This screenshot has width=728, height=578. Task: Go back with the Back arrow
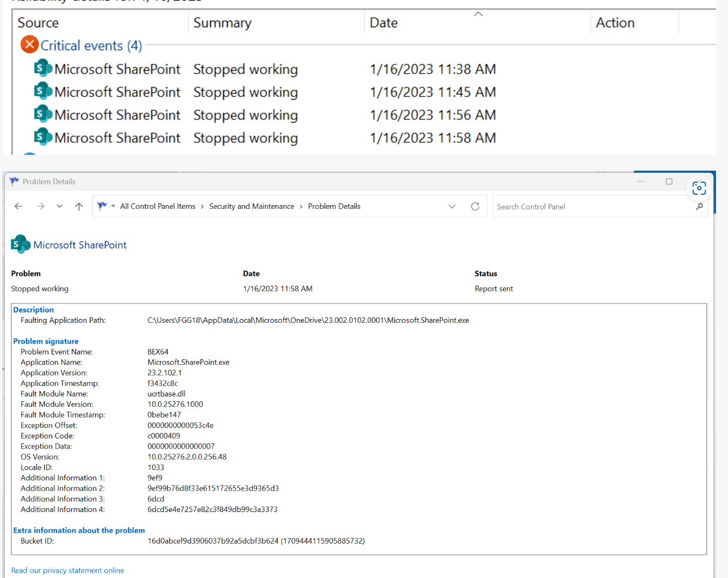coord(19,206)
